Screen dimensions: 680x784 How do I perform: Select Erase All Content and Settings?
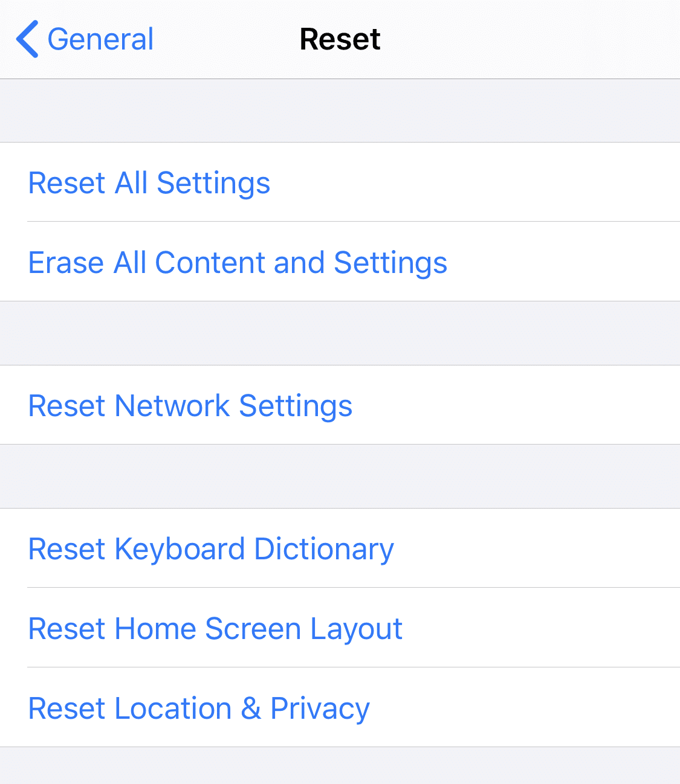click(x=238, y=262)
